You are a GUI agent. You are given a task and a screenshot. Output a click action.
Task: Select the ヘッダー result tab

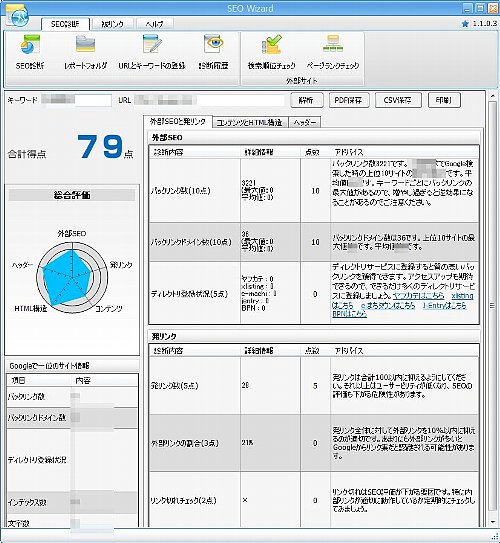[x=304, y=123]
